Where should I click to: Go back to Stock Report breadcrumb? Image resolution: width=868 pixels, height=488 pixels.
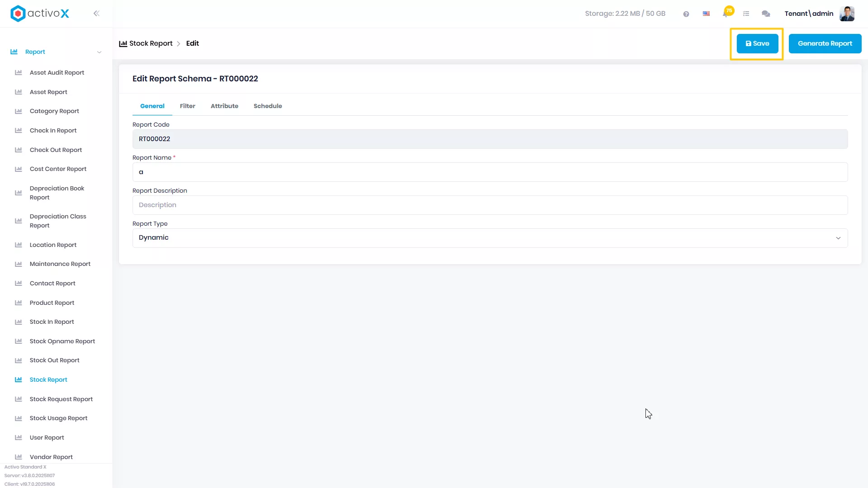click(x=151, y=43)
